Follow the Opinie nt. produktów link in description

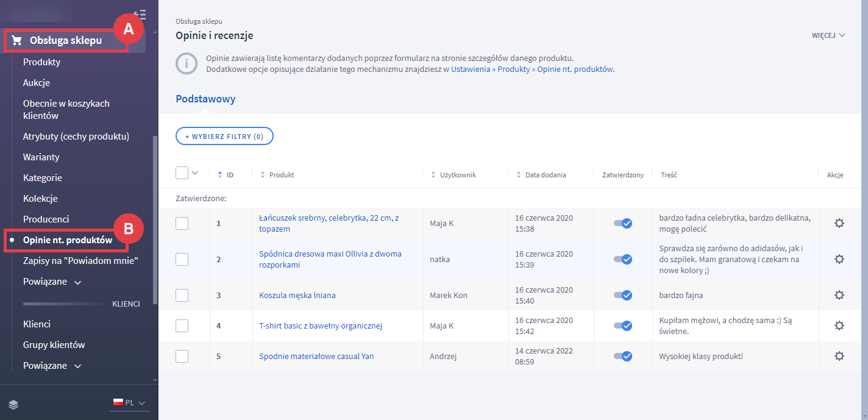[x=575, y=69]
